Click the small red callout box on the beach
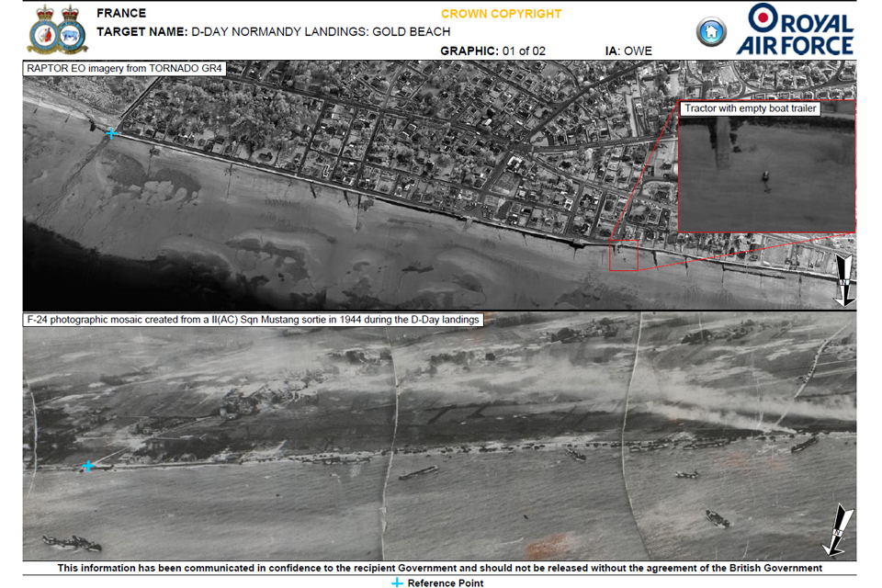This screenshot has width=882, height=588. pyautogui.click(x=624, y=257)
